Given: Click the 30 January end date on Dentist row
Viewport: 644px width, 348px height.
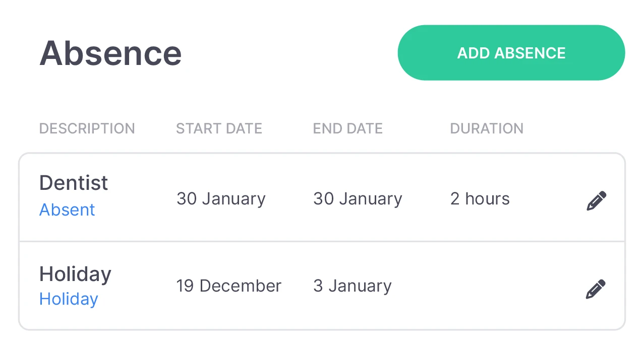Looking at the screenshot, I should tap(357, 198).
